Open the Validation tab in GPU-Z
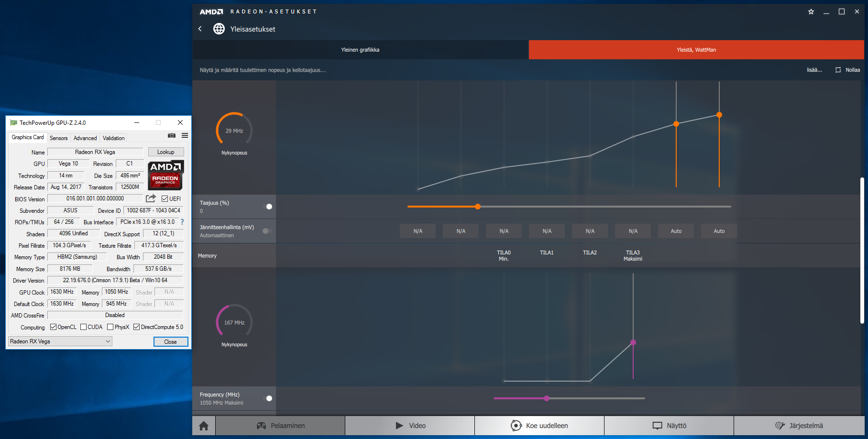The height and width of the screenshot is (439, 868). (114, 138)
